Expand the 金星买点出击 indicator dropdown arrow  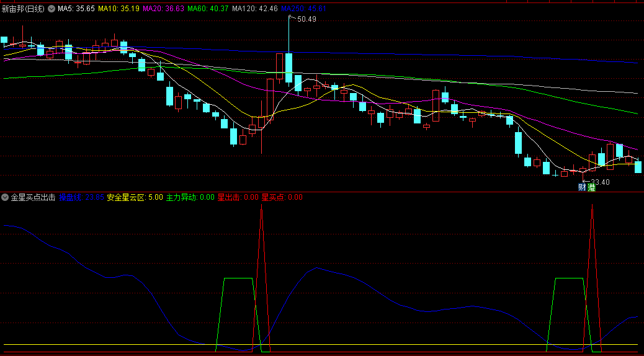point(5,197)
